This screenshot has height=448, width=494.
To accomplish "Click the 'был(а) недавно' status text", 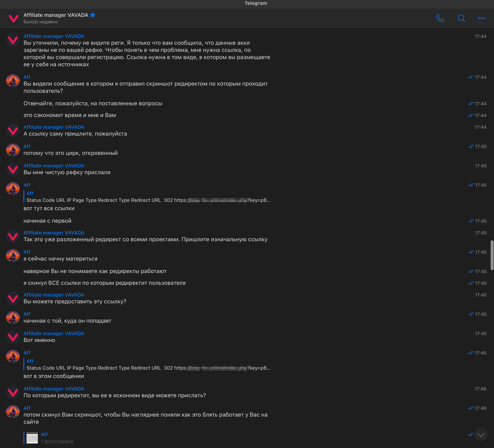I will [x=41, y=22].
